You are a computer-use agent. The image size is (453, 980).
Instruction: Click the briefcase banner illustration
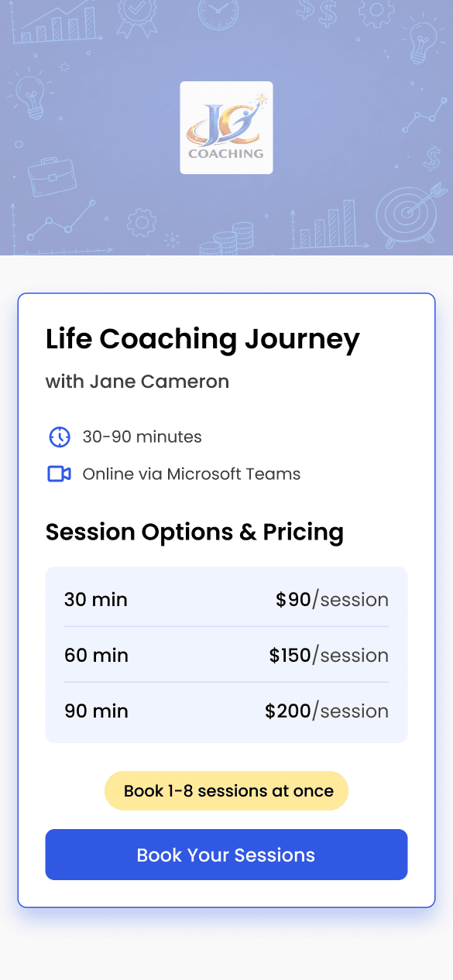point(52,177)
